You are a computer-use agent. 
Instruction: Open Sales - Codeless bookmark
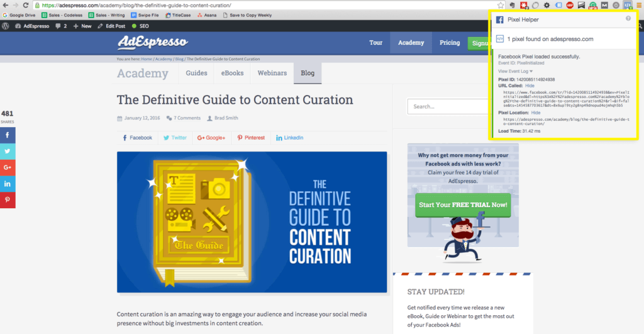point(62,15)
